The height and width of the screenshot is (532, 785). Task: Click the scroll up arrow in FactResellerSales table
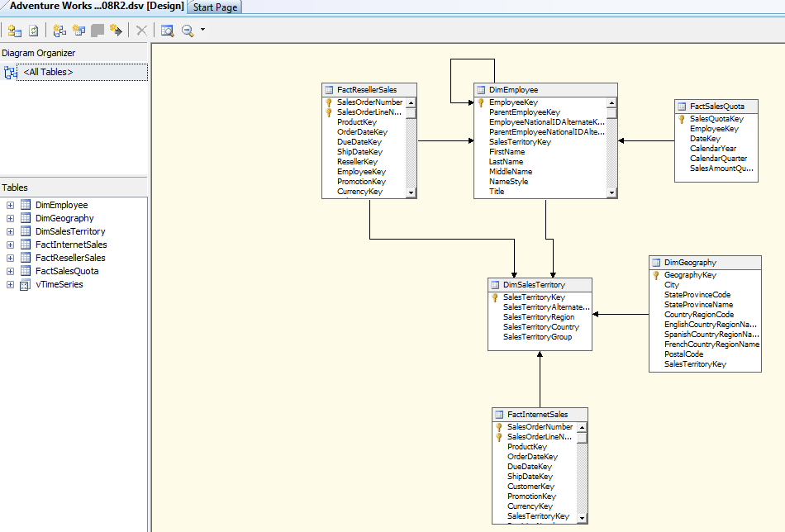click(x=411, y=102)
